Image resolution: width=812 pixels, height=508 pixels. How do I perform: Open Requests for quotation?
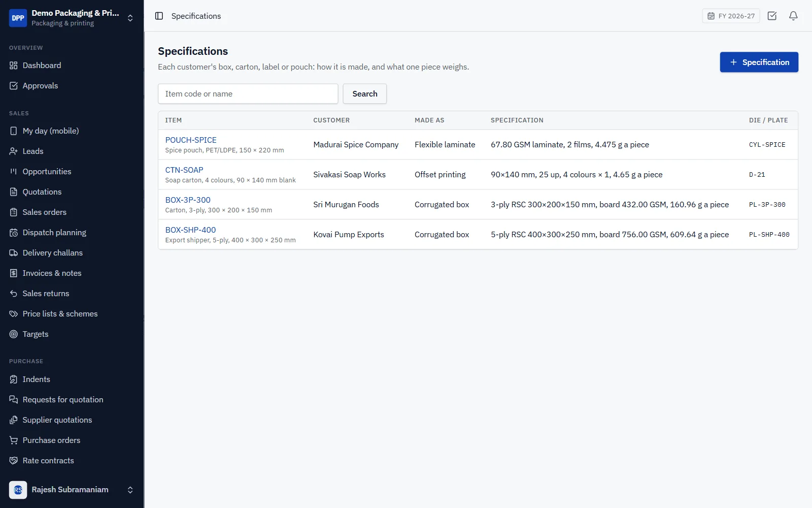pos(62,400)
